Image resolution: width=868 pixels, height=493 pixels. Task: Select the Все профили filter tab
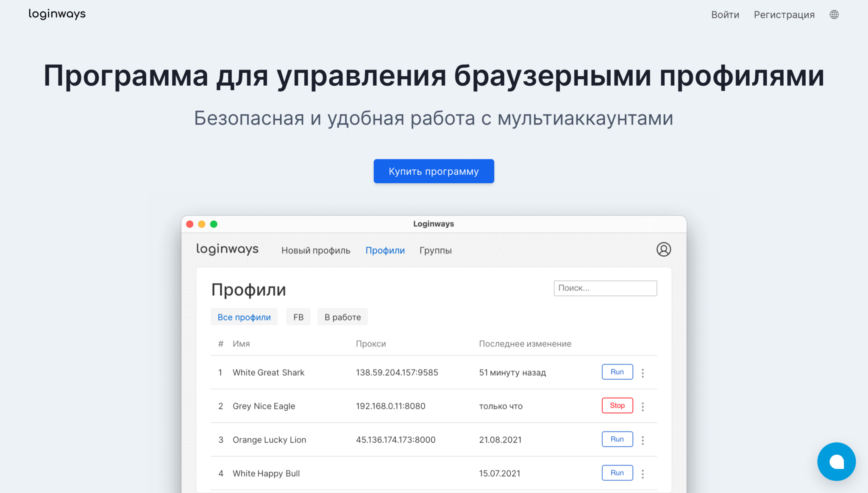coord(244,317)
